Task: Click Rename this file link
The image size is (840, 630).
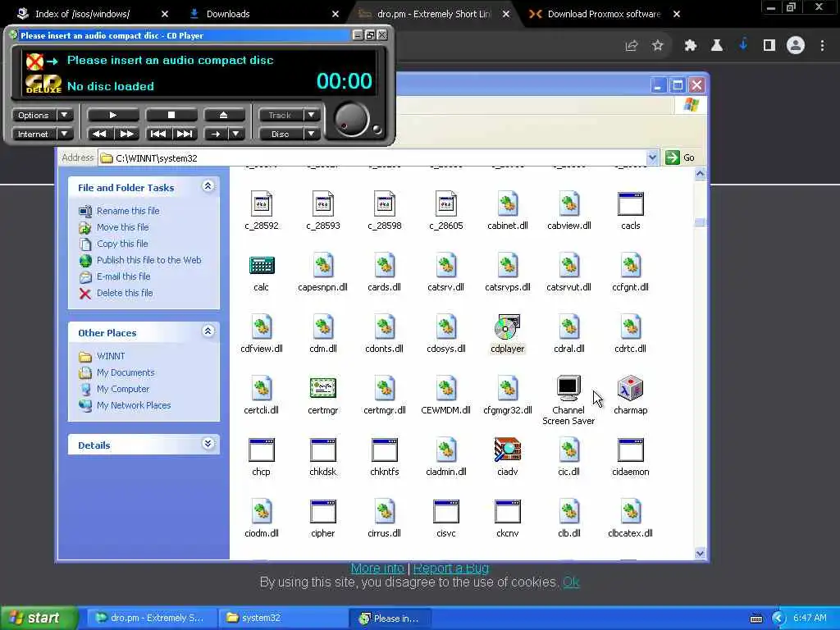Action: point(128,211)
